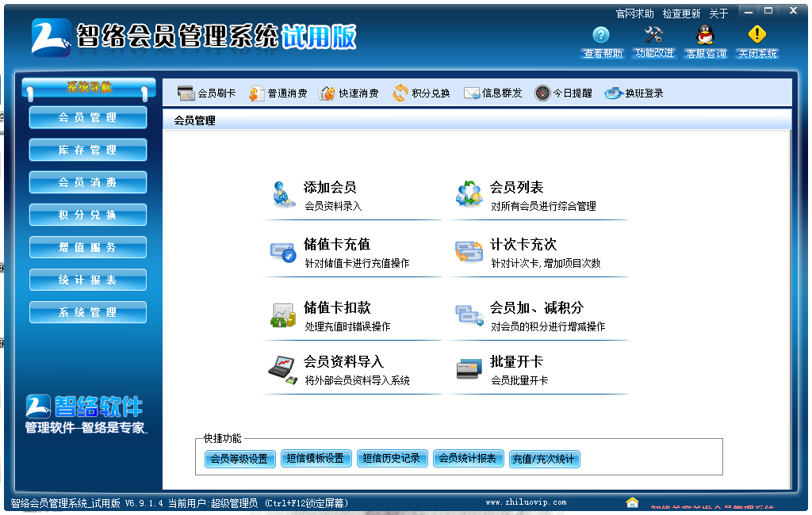The height and width of the screenshot is (515, 812).
Task: Select the 普通消费 consumption icon
Action: pyautogui.click(x=274, y=91)
